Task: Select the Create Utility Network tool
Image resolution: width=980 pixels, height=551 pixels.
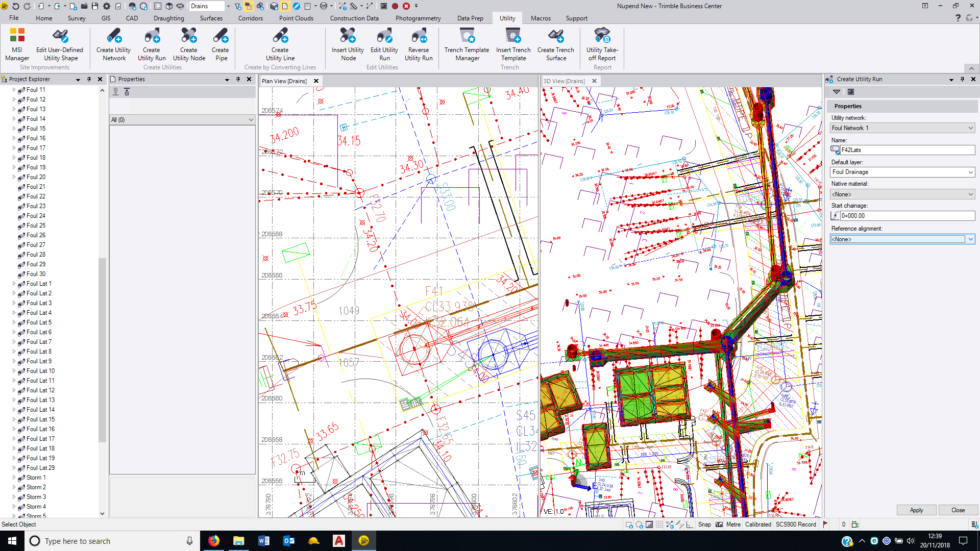Action: click(113, 44)
